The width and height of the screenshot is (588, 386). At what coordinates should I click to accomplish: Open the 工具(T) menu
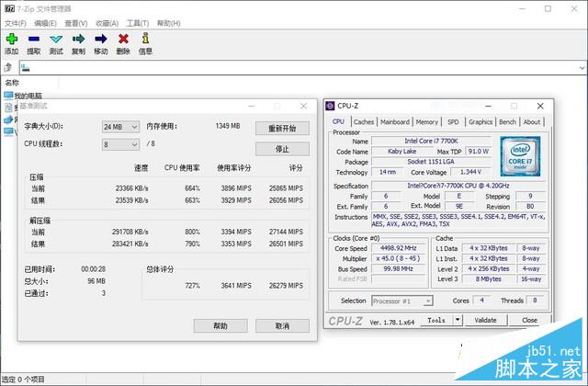pyautogui.click(x=138, y=23)
